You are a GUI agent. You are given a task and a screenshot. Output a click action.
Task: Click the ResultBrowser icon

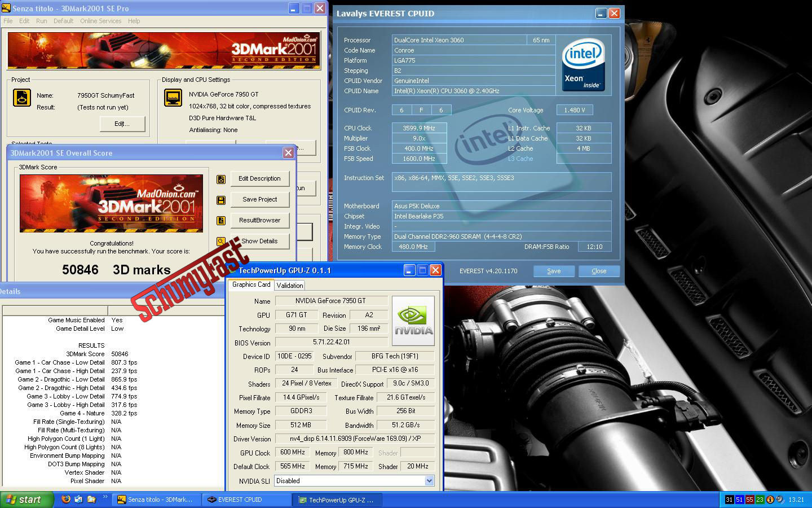click(221, 221)
